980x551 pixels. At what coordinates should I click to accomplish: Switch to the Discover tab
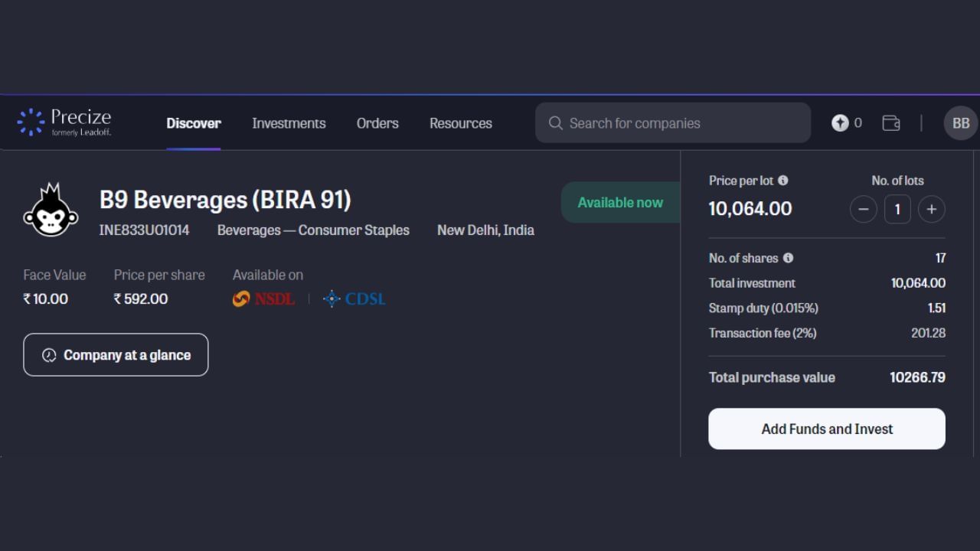coord(194,123)
